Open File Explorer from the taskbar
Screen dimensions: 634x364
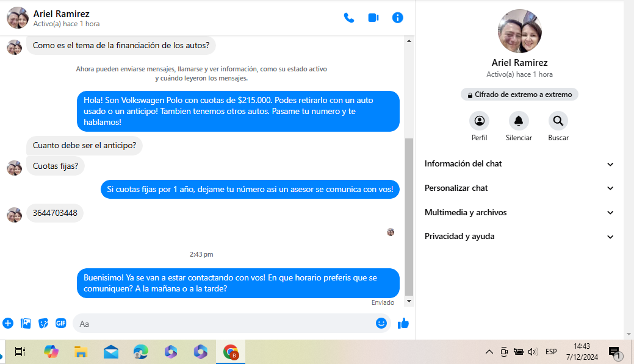[x=81, y=352]
